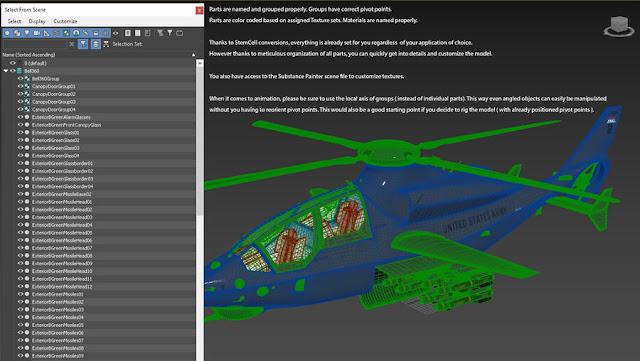Select Bell360Group in the list
640x361 pixels.
[45, 79]
